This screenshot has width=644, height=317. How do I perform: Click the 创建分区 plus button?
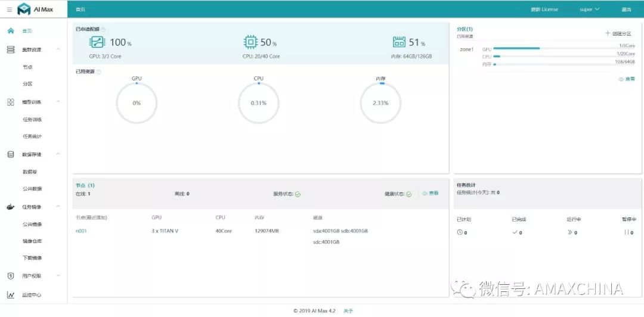[618, 34]
